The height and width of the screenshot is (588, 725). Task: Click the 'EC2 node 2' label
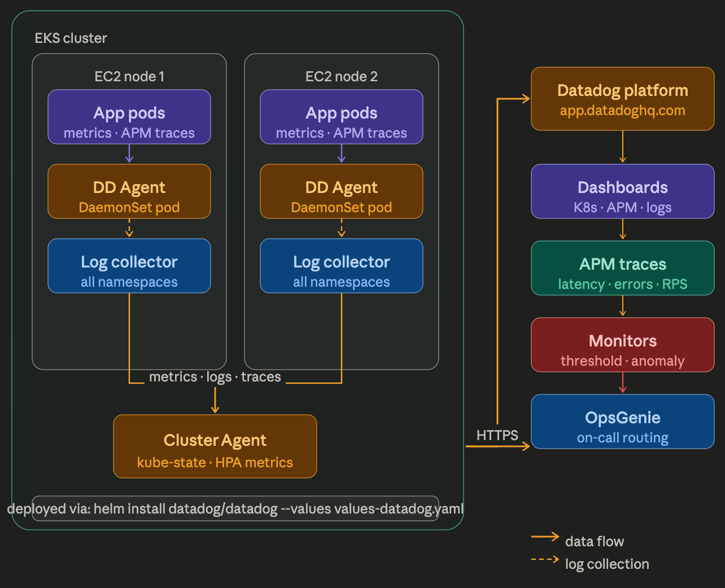342,77
